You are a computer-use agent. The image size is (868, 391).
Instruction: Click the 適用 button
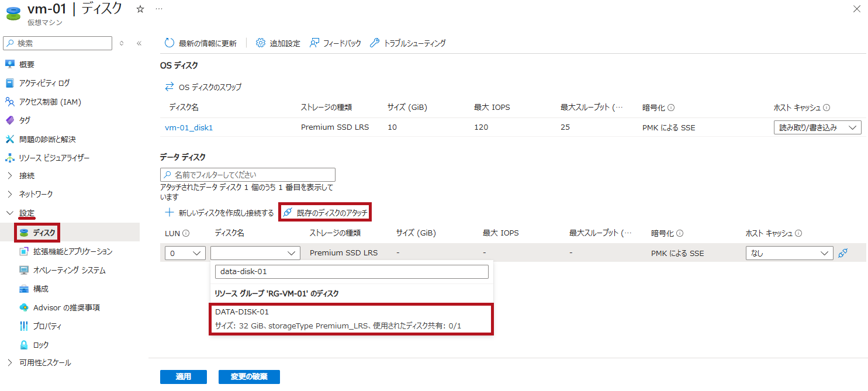pos(183,376)
